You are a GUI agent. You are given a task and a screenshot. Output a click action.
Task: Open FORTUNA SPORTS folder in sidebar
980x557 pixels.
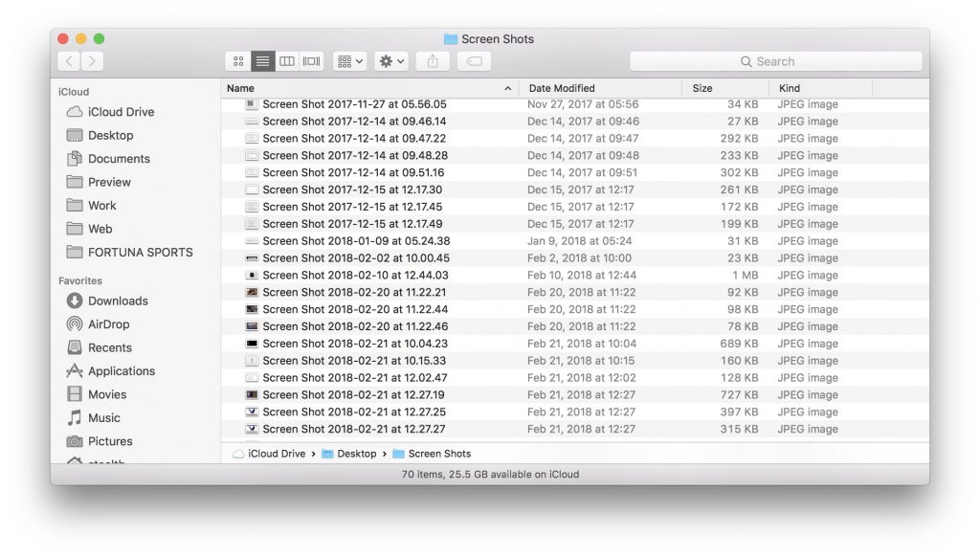pyautogui.click(x=140, y=253)
